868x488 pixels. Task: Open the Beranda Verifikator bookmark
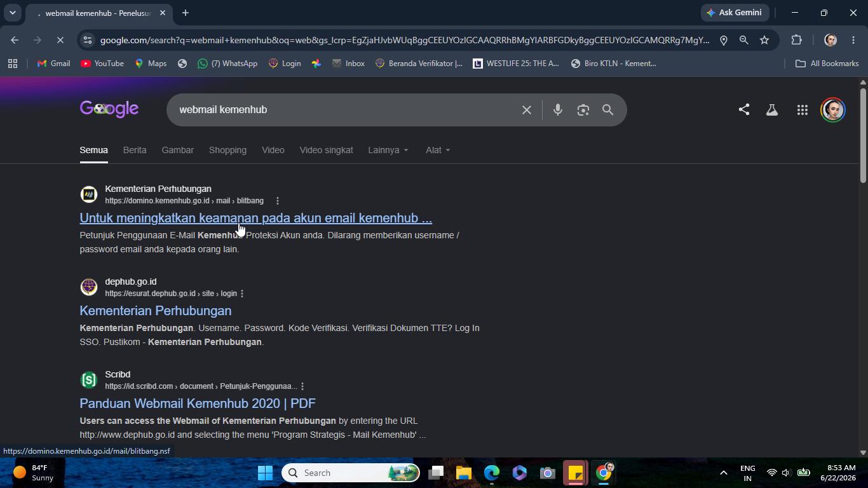pos(419,64)
